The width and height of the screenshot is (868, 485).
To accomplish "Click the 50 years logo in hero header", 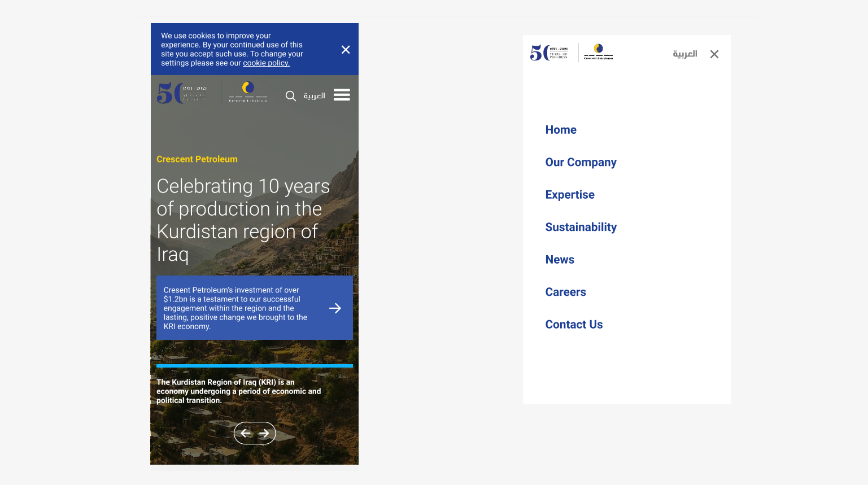I will click(182, 93).
